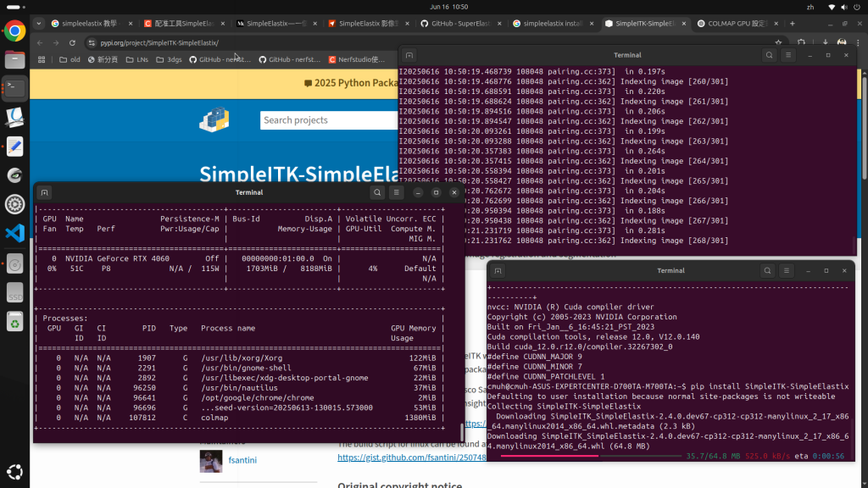Switch to 'simpleelastix install' tab

pyautogui.click(x=553, y=23)
